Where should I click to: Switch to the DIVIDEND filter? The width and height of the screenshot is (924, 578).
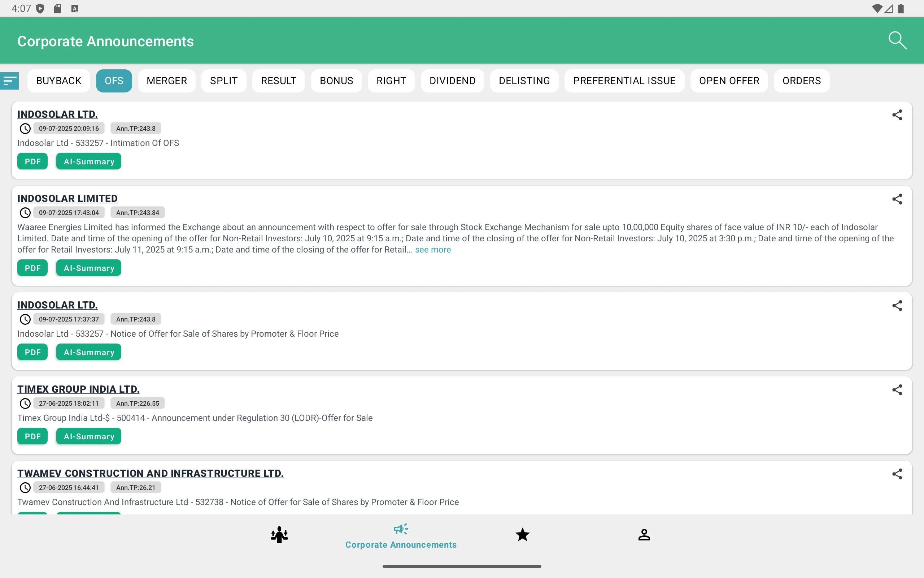[x=453, y=81]
